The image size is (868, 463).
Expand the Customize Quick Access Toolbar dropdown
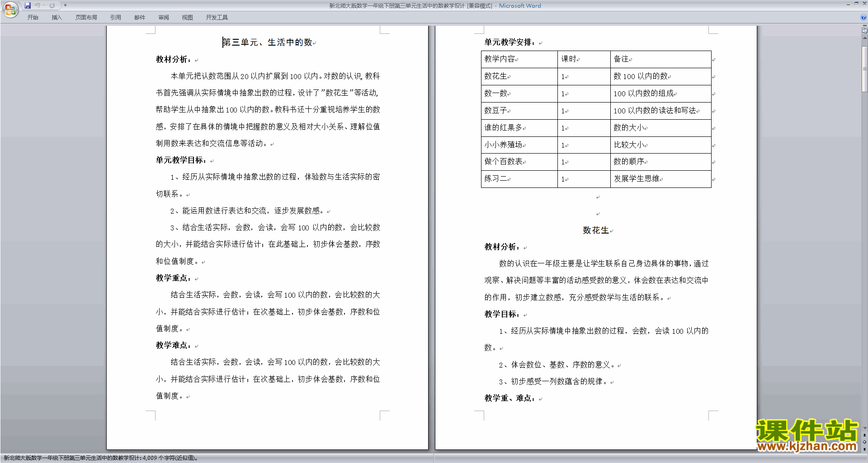pos(65,5)
